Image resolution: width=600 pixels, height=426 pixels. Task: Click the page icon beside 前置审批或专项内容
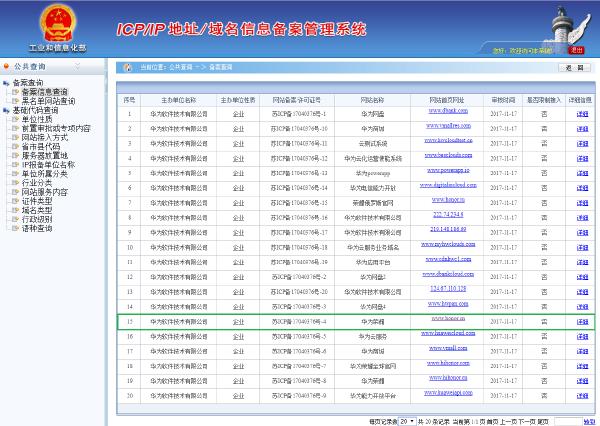point(15,129)
